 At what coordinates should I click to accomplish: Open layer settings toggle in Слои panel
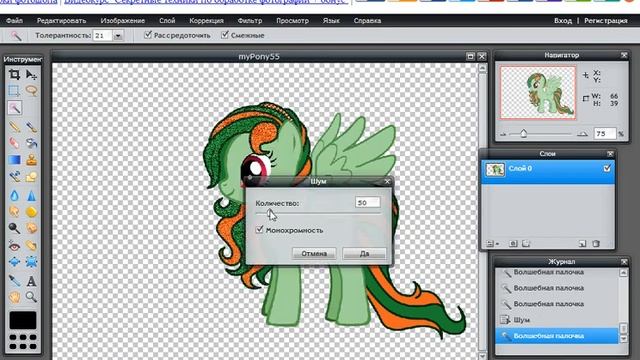[492, 244]
